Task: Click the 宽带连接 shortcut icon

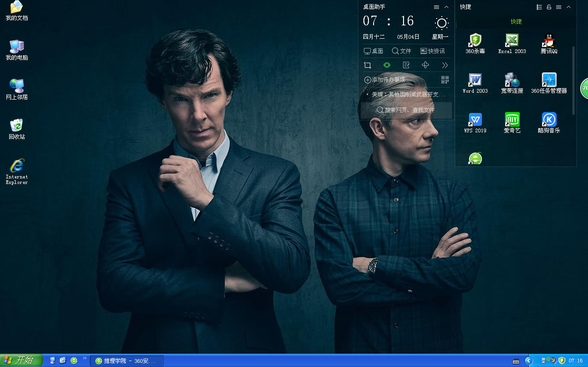Action: (x=512, y=83)
